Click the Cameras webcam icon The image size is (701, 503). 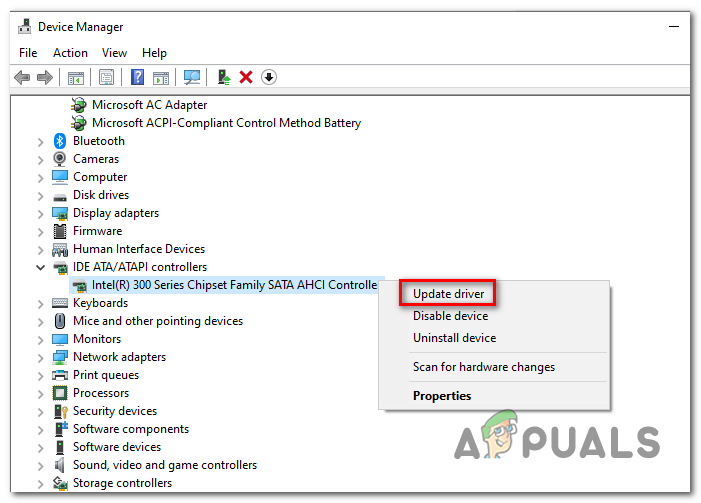(59, 159)
